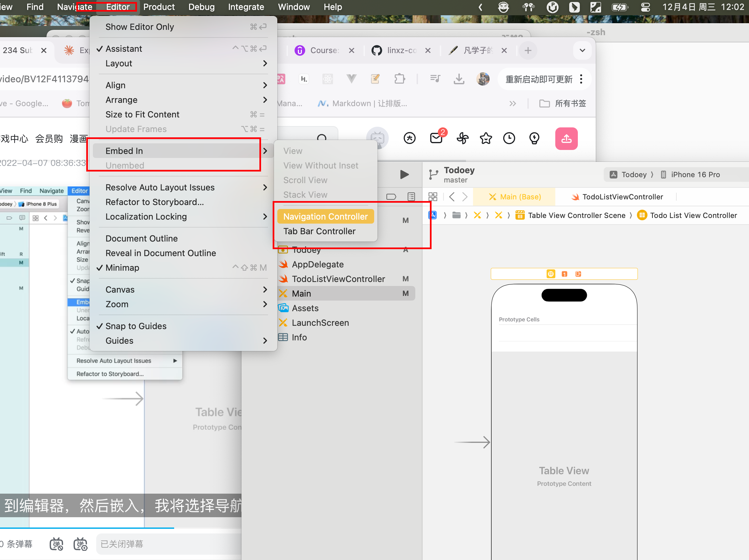The height and width of the screenshot is (560, 749).
Task: Expand the Align submenu
Action: [183, 85]
